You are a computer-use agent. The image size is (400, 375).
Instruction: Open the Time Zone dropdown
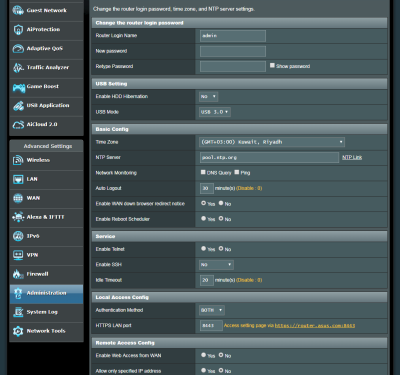[x=272, y=142]
